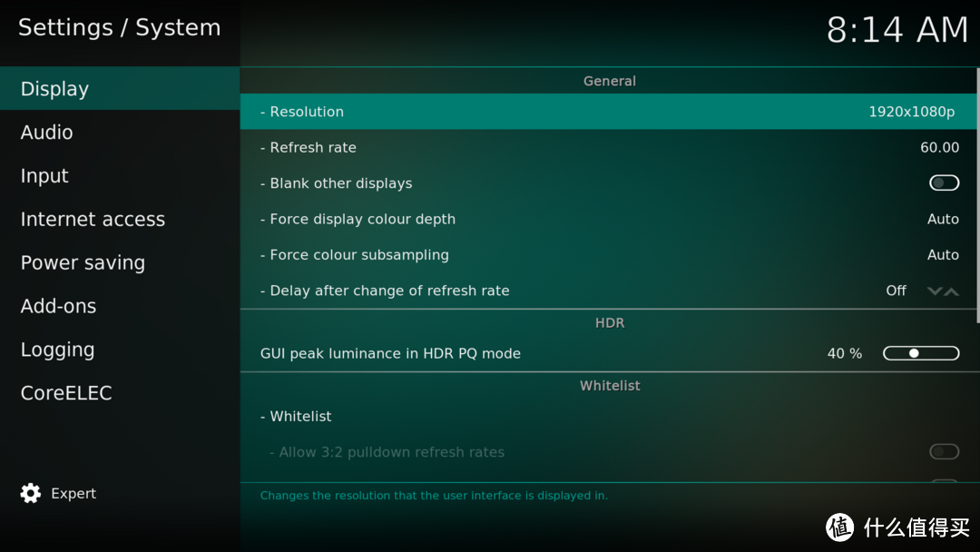
Task: Click the 1920x1080p resolution value
Action: pos(911,112)
